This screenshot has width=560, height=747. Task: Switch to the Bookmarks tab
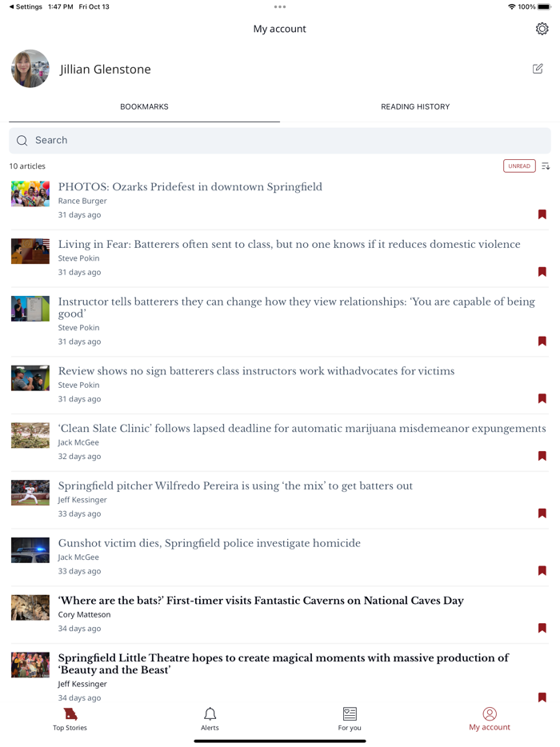pyautogui.click(x=144, y=106)
